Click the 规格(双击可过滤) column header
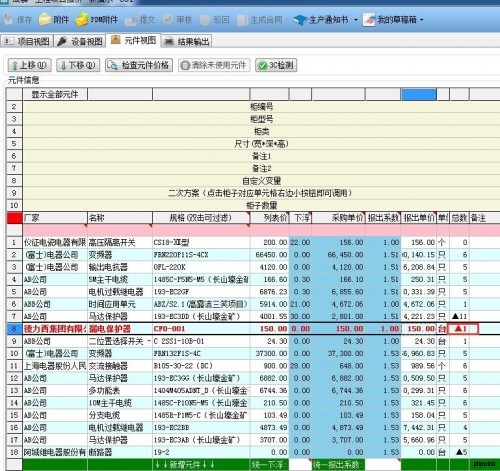The height and width of the screenshot is (471, 500). point(201,218)
